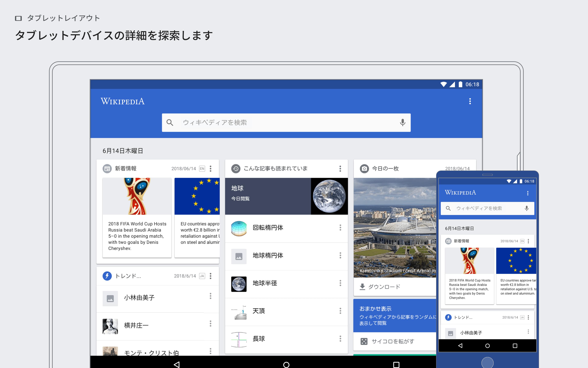Open options for 天頂 row
588x368 pixels.
click(x=340, y=311)
